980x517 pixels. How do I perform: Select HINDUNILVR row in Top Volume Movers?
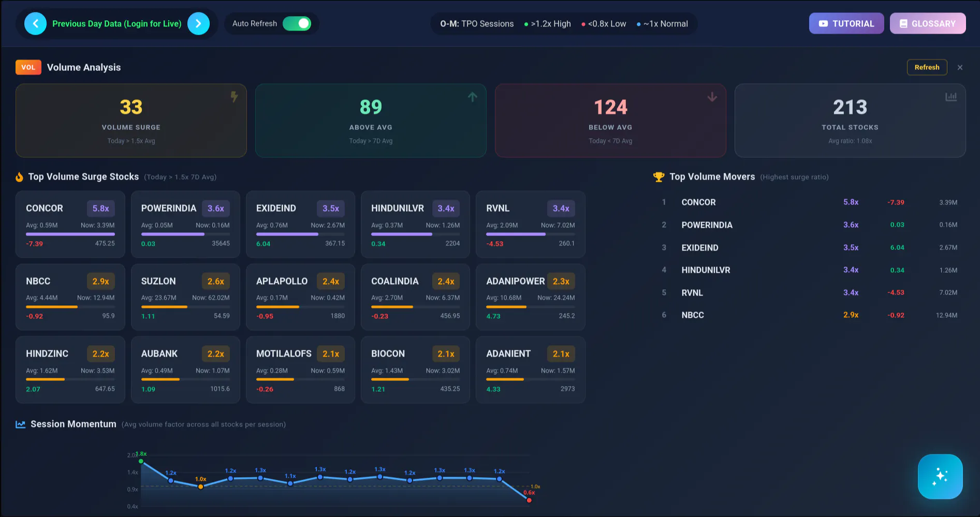point(809,270)
